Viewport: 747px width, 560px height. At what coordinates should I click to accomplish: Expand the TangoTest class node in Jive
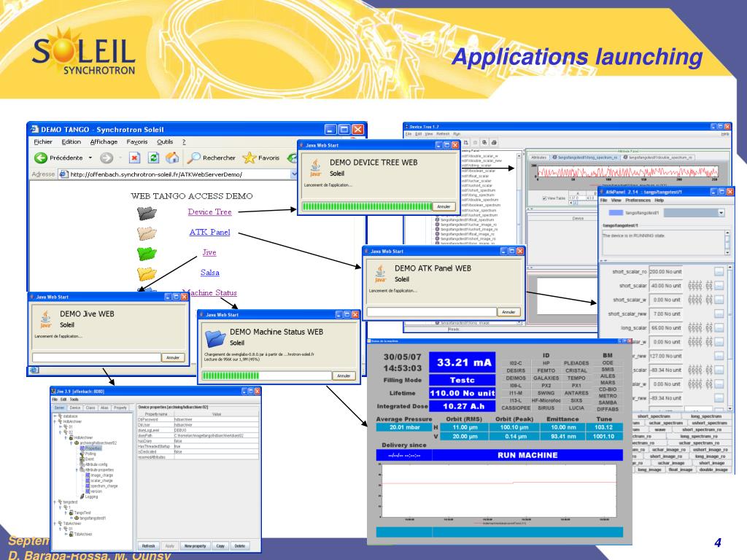tap(66, 513)
